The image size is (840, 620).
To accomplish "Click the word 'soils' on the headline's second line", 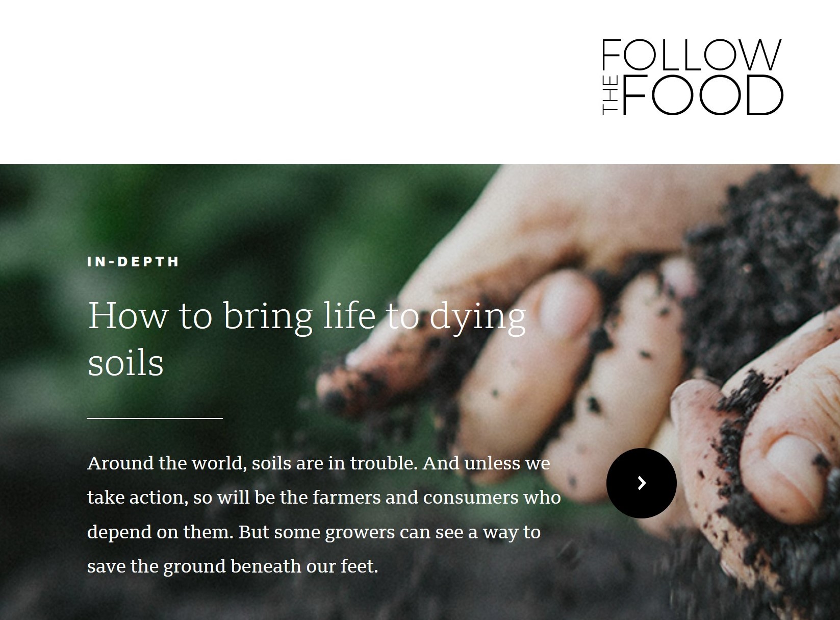I will 125,363.
